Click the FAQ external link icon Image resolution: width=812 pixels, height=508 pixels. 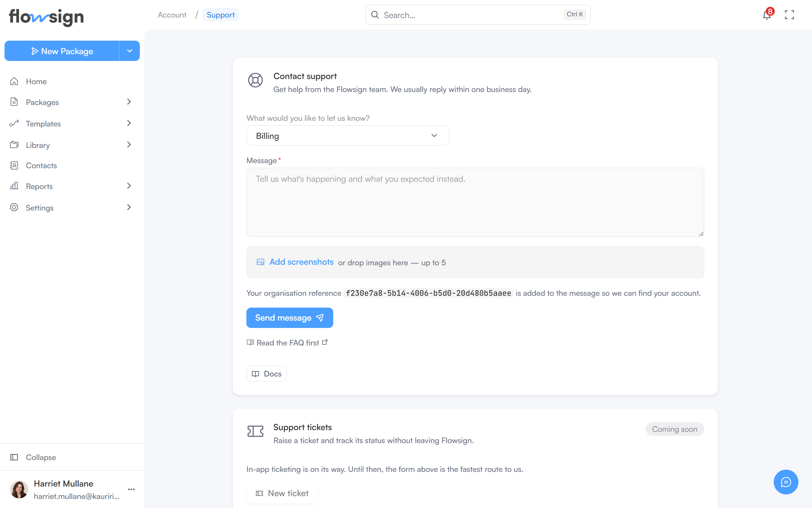point(325,342)
